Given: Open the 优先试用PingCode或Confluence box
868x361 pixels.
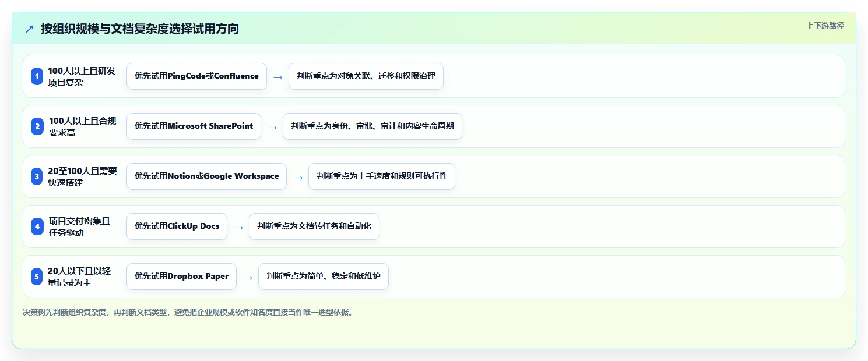Looking at the screenshot, I should (196, 76).
